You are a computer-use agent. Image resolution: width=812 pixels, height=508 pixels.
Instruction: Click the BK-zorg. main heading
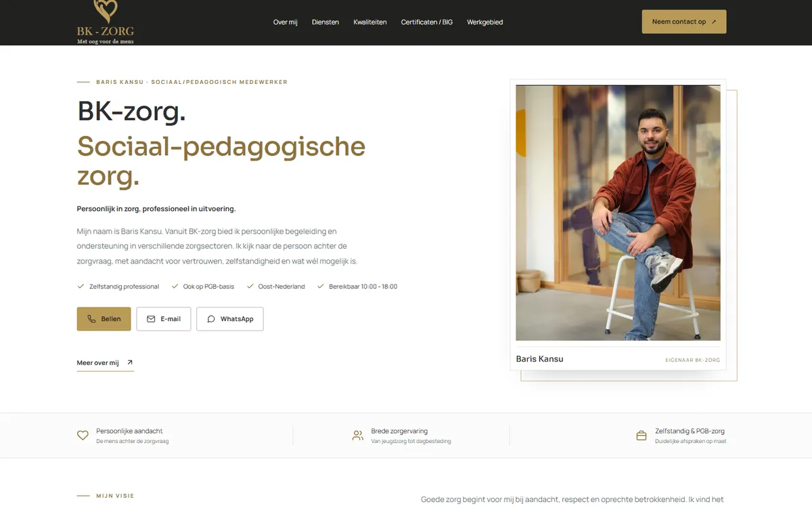[132, 112]
